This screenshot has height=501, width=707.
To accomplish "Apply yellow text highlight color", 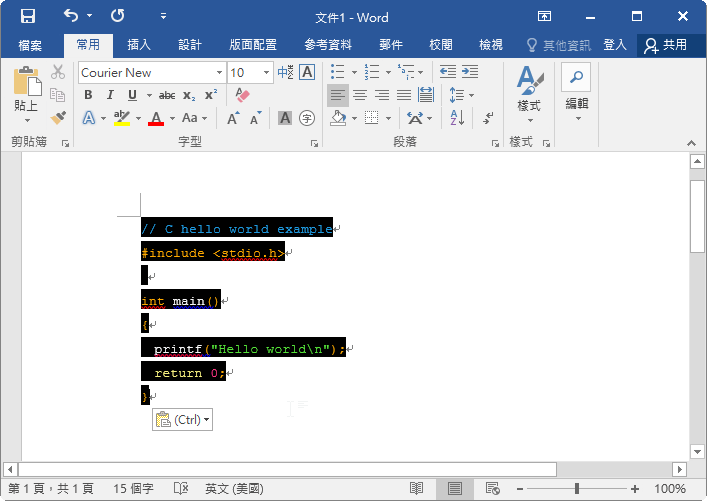I will pos(122,118).
